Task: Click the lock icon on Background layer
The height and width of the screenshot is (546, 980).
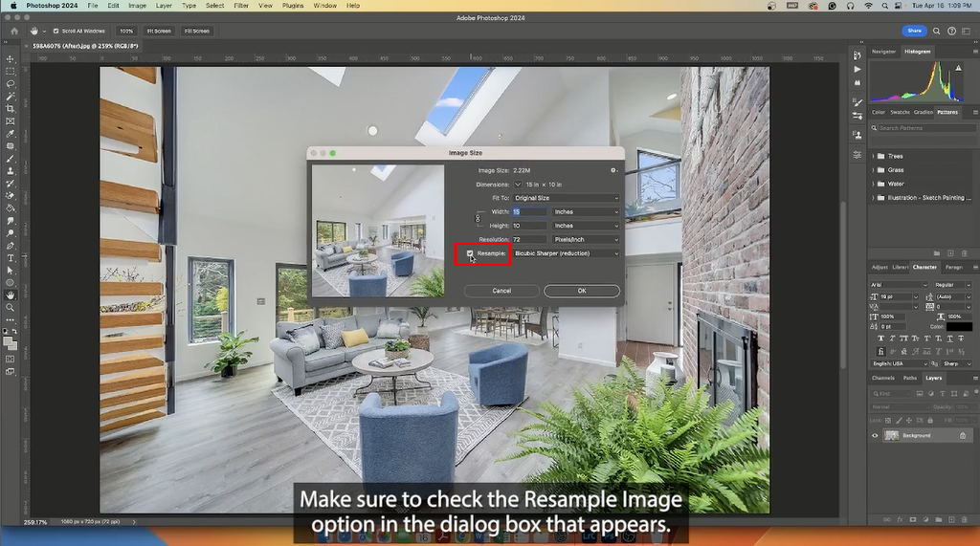Action: (x=963, y=435)
